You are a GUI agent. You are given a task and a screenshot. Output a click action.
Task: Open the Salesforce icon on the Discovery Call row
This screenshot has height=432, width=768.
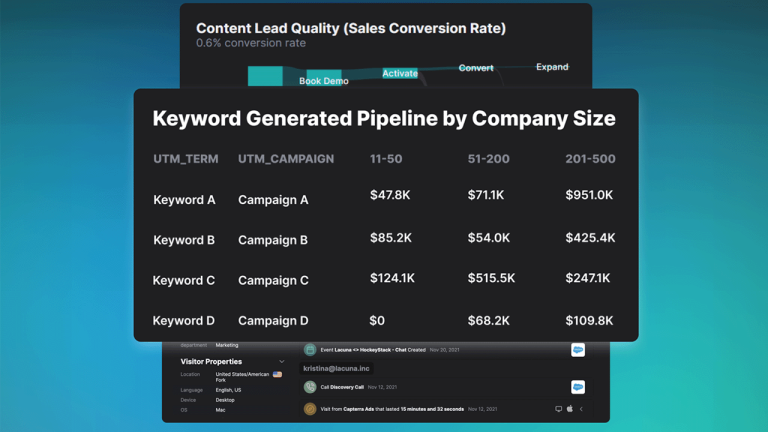(x=578, y=387)
